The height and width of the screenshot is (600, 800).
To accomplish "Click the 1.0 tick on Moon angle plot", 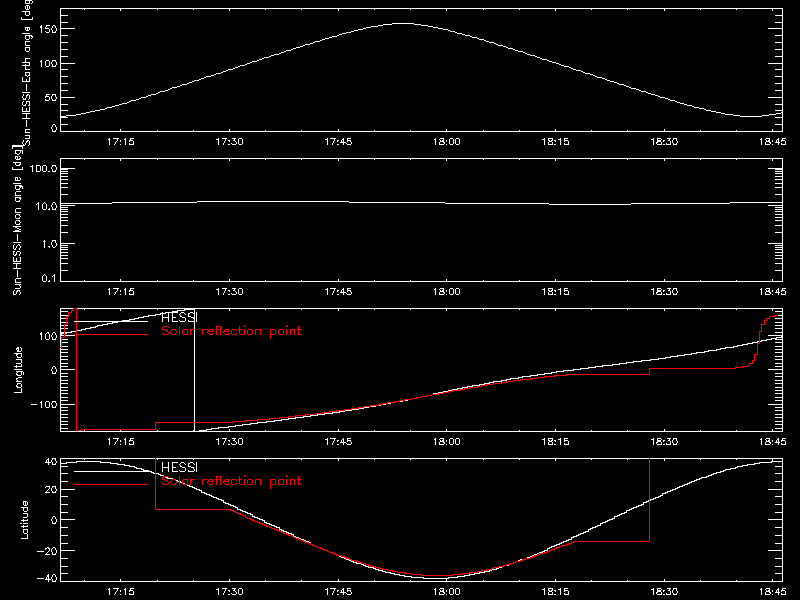I will tap(49, 244).
